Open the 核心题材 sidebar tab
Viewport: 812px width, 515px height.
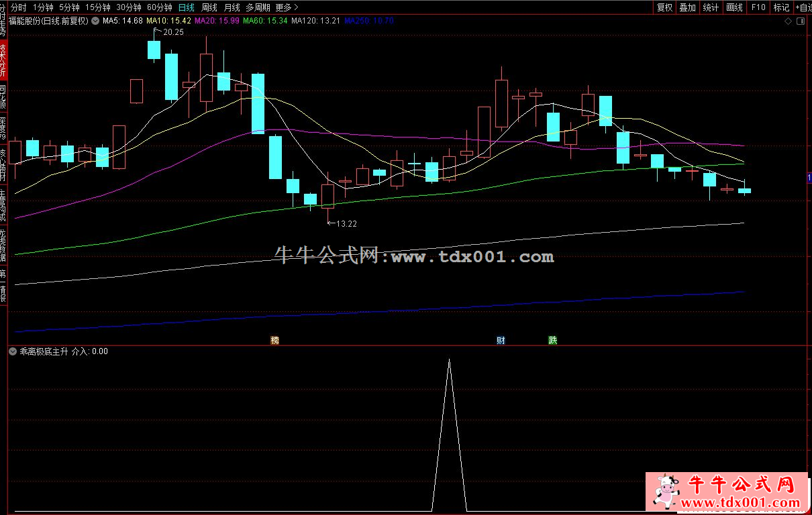pos(3,165)
